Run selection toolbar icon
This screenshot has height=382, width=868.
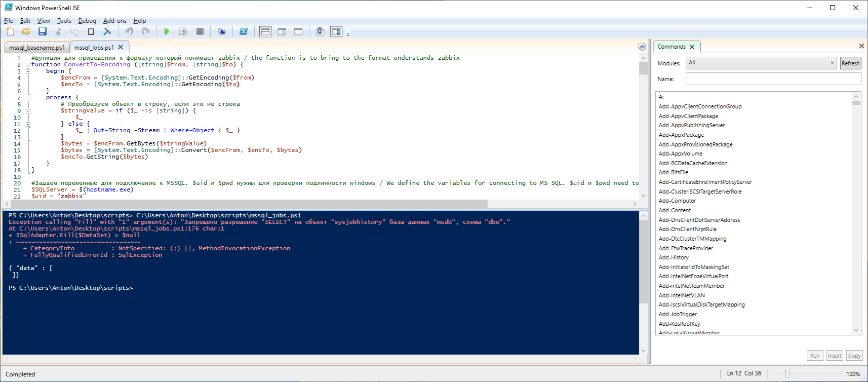183,31
